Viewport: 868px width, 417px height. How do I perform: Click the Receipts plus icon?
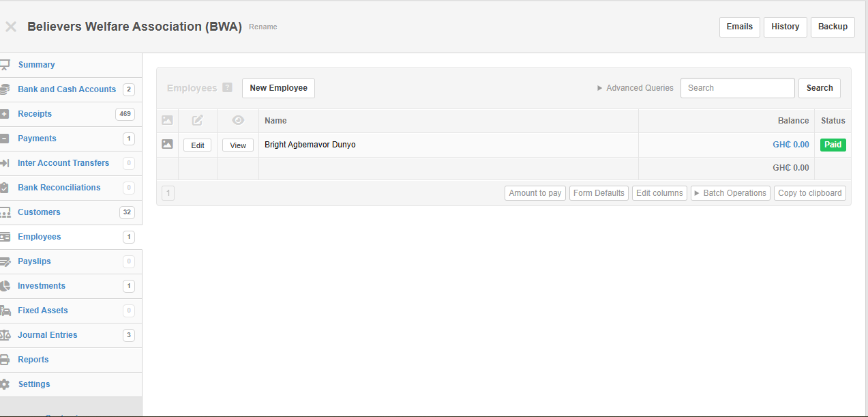click(x=4, y=114)
